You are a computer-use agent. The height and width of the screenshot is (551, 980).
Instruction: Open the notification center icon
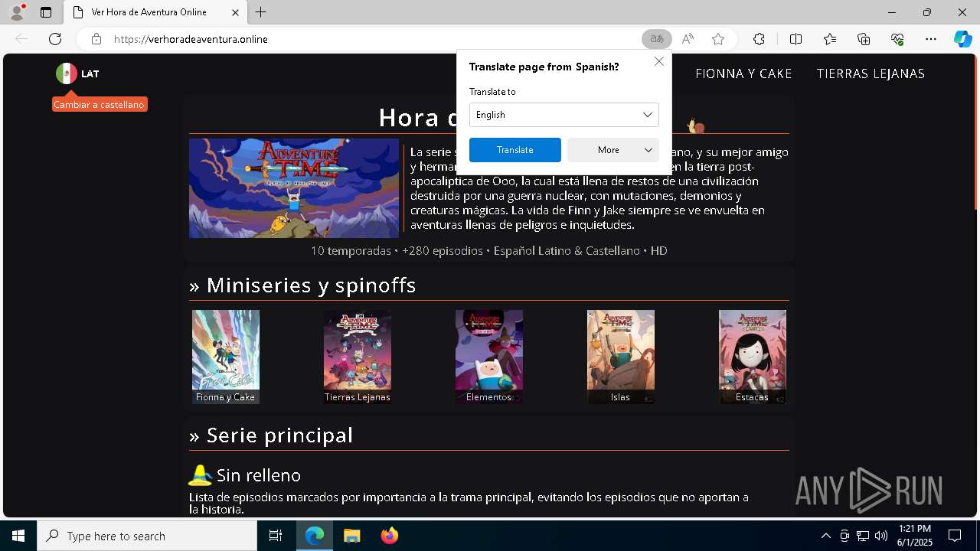tap(955, 536)
